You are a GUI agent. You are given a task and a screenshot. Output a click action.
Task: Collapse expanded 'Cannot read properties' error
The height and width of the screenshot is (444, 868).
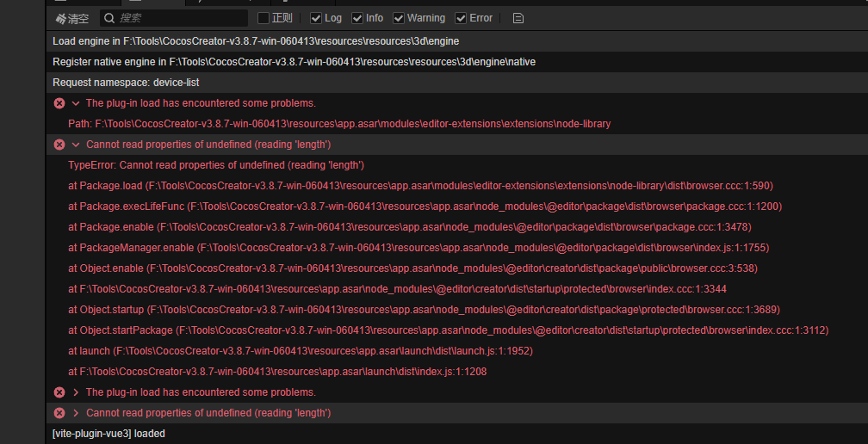[76, 145]
